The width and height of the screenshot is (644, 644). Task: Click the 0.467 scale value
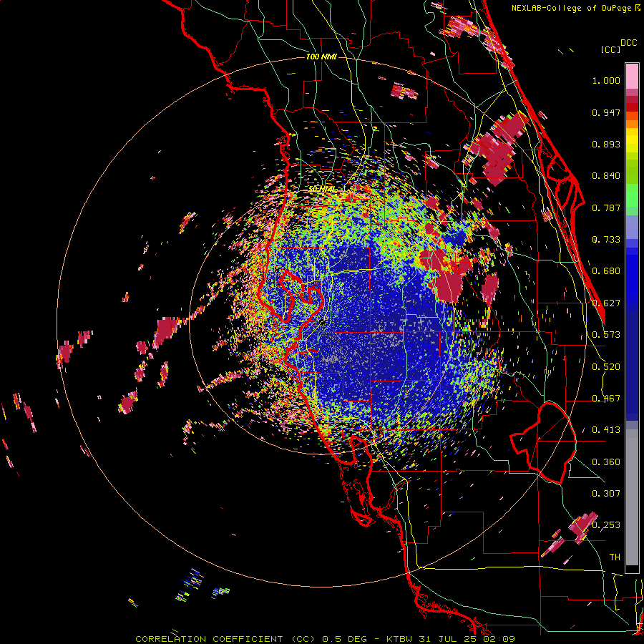tap(606, 399)
